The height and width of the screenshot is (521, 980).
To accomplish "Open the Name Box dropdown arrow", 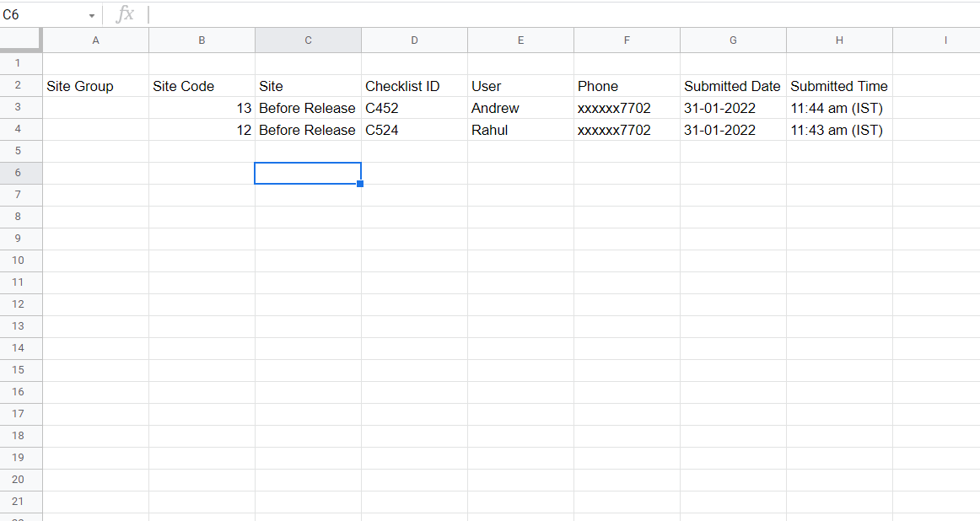I will click(92, 16).
